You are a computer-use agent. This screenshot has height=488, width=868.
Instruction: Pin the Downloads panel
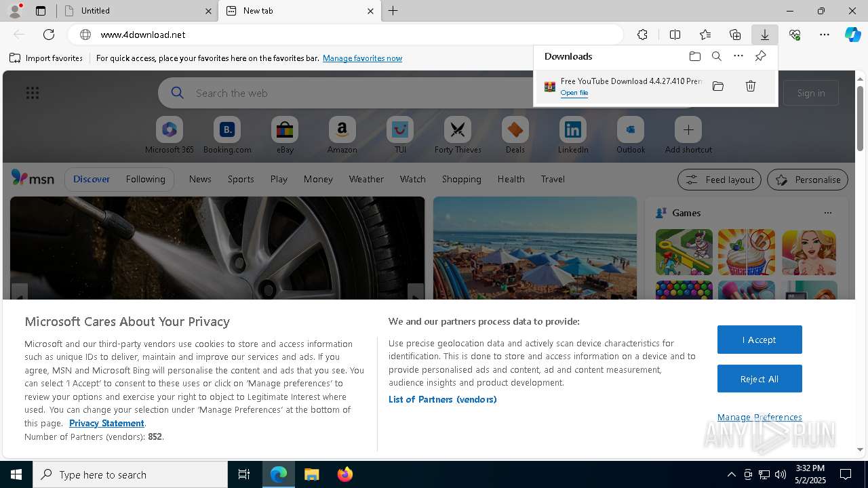[x=761, y=56]
